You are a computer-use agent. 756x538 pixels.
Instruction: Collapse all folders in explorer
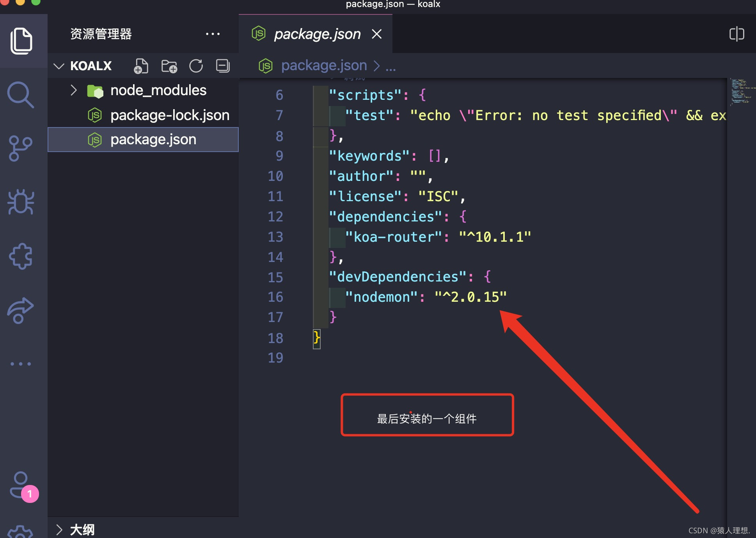tap(223, 65)
